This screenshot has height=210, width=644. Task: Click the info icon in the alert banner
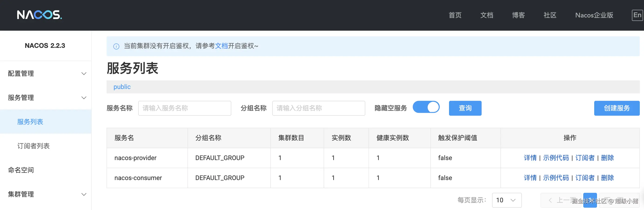[x=116, y=46]
